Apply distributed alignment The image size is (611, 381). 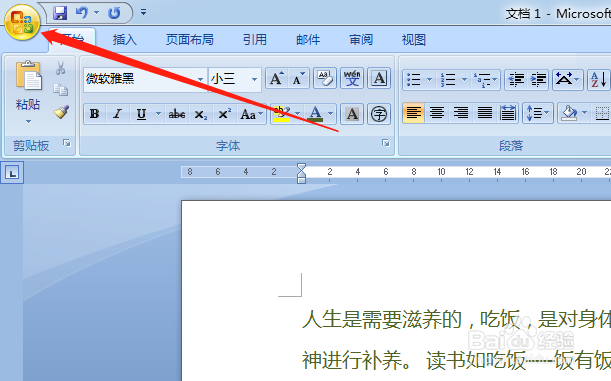pyautogui.click(x=508, y=113)
